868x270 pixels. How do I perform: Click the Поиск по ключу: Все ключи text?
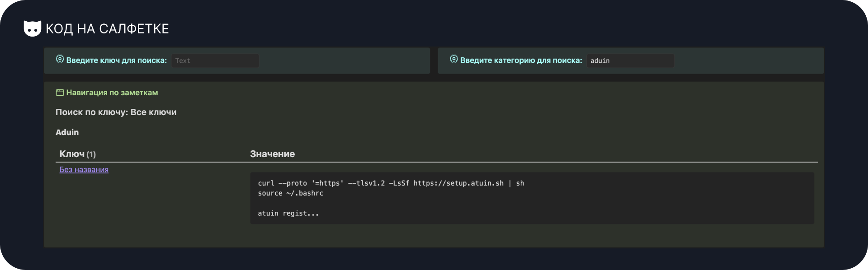point(116,112)
